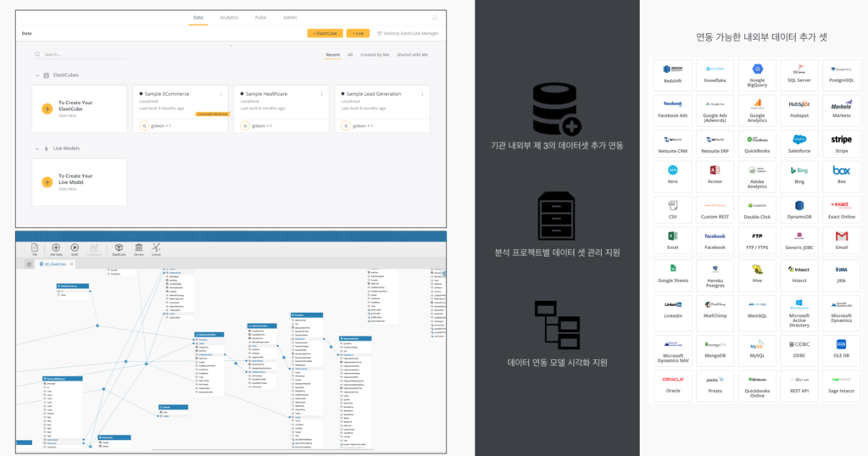This screenshot has width=868, height=456.
Task: Switch to the Analytics tab
Action: coord(229,18)
